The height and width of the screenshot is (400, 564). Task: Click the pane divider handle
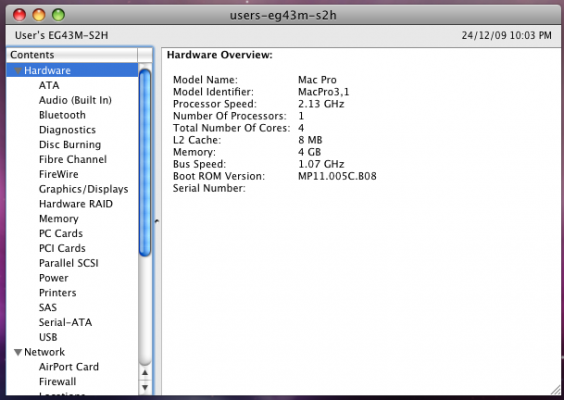pyautogui.click(x=157, y=221)
